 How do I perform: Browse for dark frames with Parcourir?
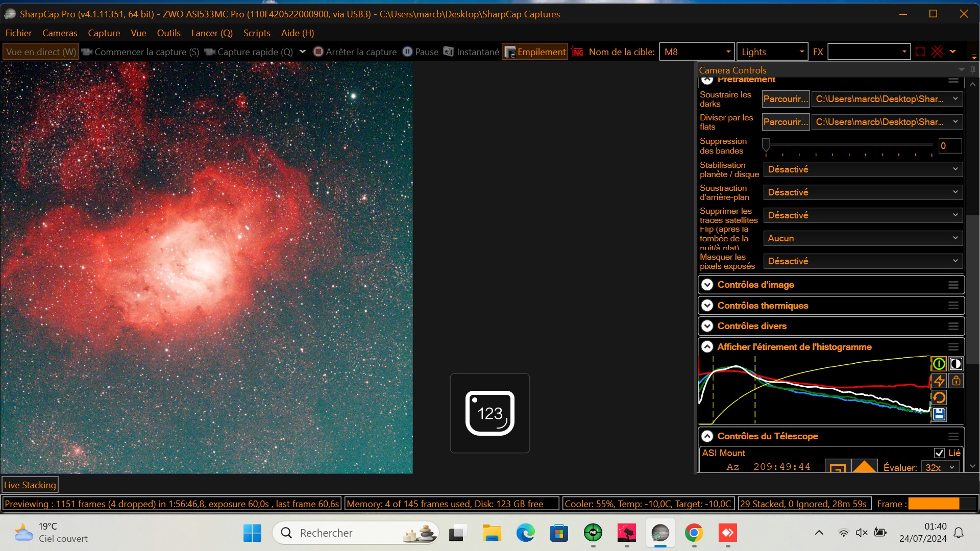coord(786,99)
